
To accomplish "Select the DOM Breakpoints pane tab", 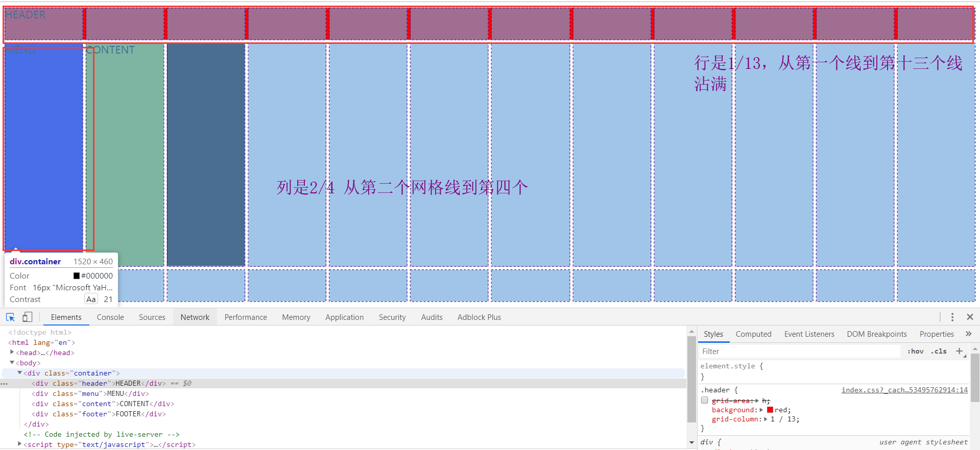I will tap(877, 334).
